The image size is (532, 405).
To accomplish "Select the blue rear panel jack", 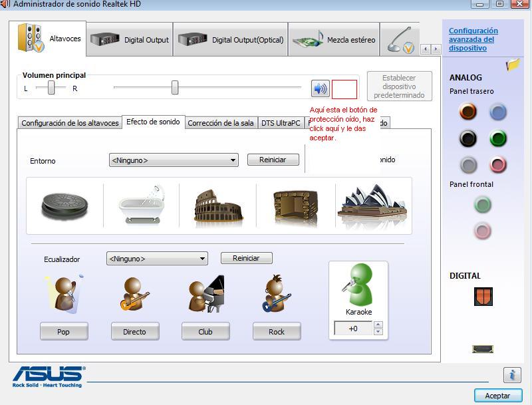I will pos(498,112).
